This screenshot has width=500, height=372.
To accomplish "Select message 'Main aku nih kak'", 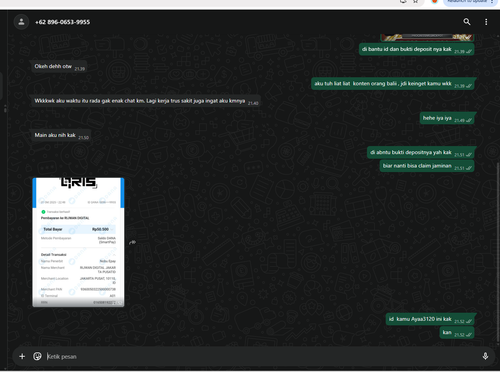I will (x=60, y=135).
